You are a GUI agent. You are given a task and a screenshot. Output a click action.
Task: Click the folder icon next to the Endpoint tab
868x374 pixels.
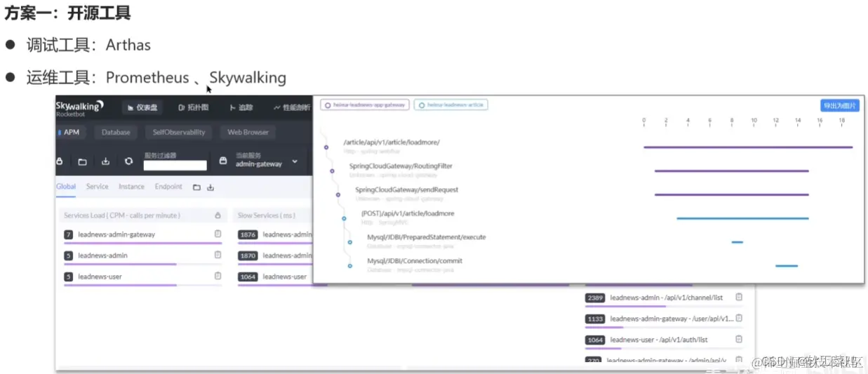click(x=196, y=187)
